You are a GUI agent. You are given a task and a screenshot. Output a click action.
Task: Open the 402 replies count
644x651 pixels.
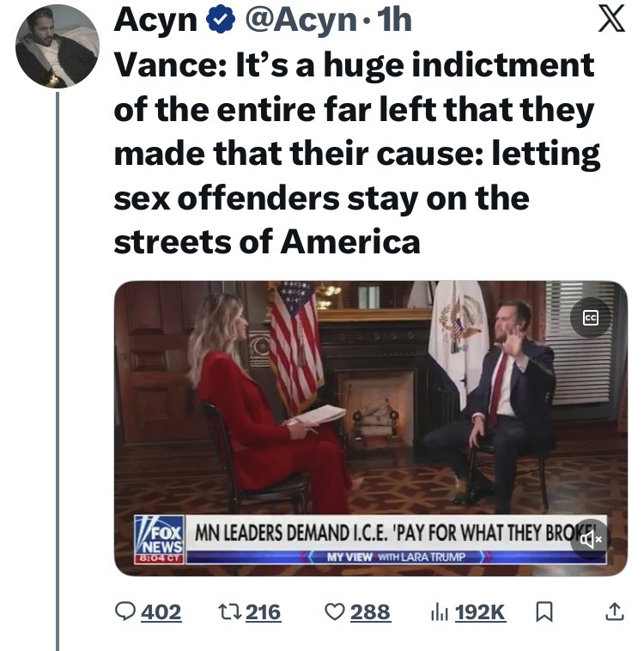[x=161, y=612]
